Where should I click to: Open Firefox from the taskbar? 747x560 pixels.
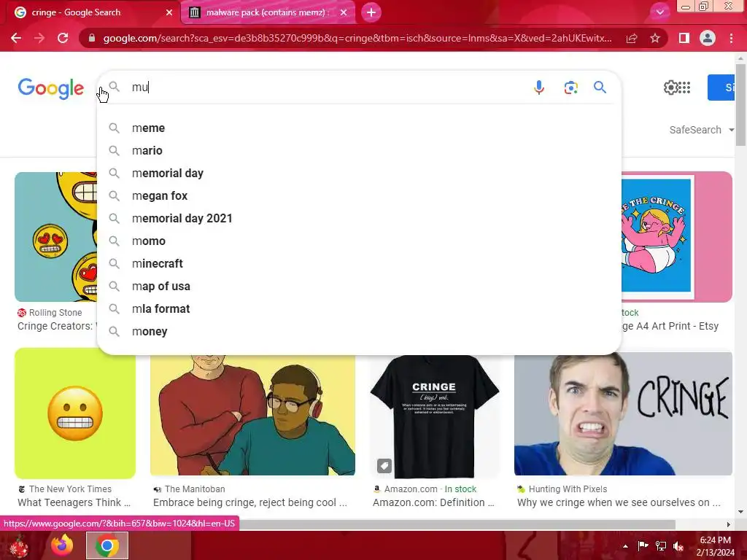(x=62, y=545)
